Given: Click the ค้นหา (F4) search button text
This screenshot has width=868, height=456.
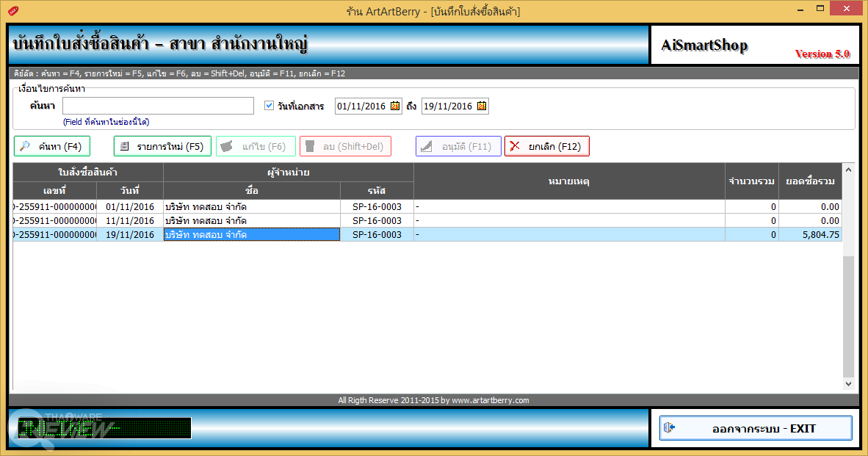Looking at the screenshot, I should [59, 147].
